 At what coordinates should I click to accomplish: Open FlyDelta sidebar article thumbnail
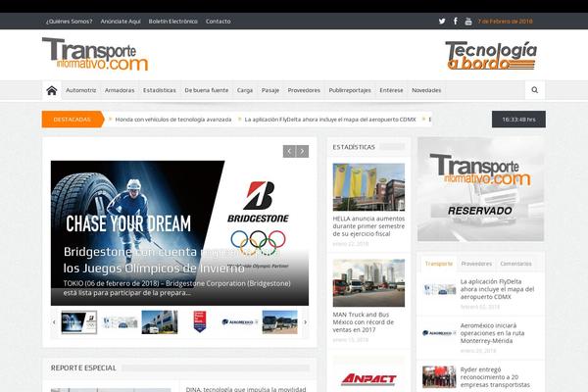439,289
